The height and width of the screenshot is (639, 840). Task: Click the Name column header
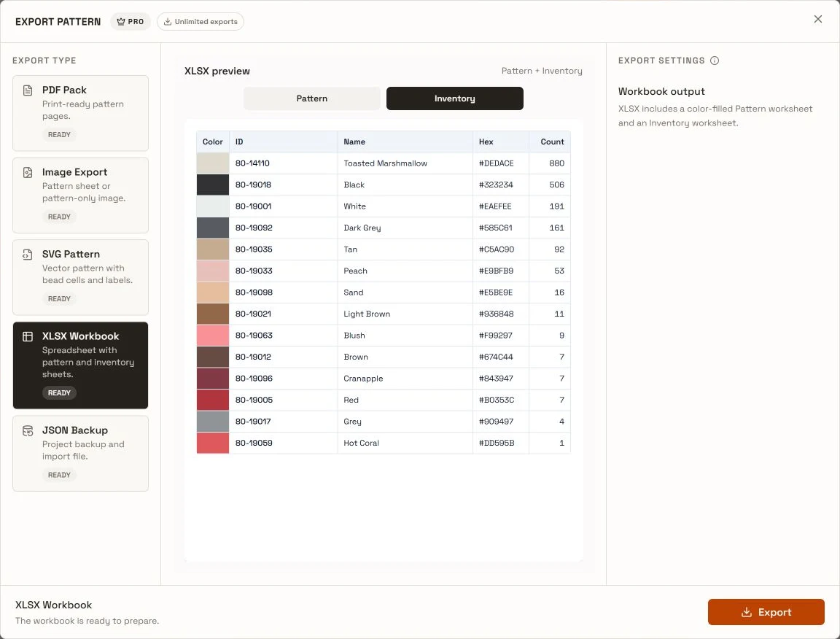coord(405,142)
